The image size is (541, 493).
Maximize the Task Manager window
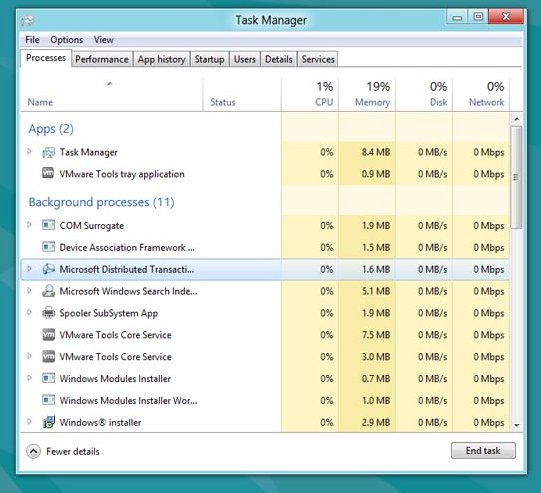(x=478, y=17)
